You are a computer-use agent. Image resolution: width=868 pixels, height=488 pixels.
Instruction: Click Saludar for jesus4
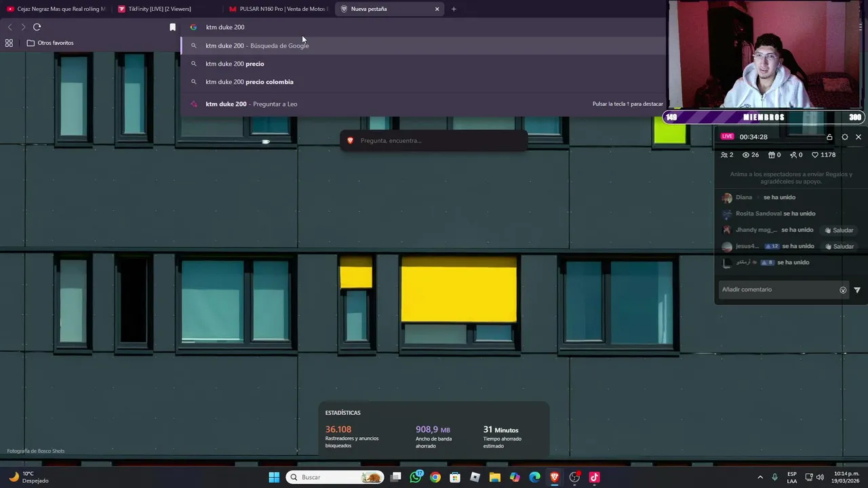point(839,247)
